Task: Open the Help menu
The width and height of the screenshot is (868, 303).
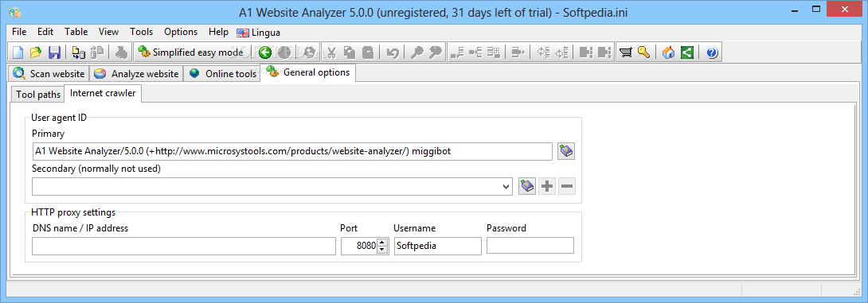Action: (219, 32)
